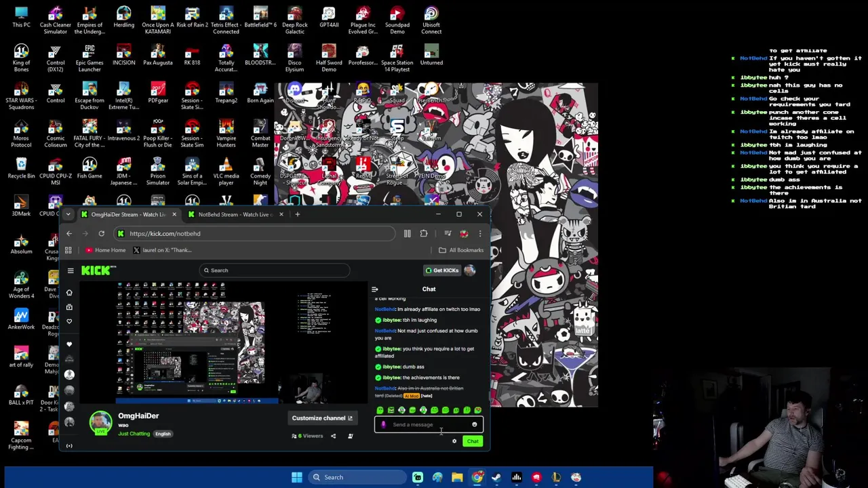Collapse the chat panel using arrow icon
The width and height of the screenshot is (868, 488).
(x=375, y=289)
